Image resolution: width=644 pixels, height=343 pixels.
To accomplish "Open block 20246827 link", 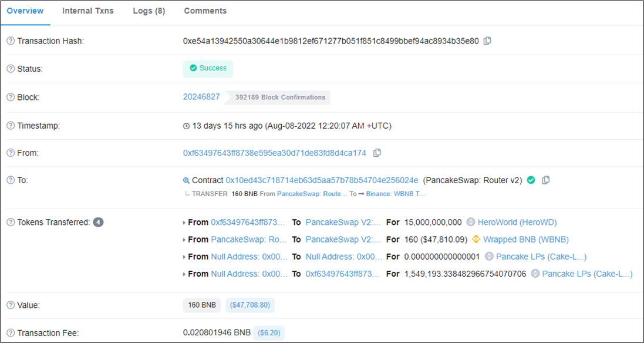I will 201,97.
